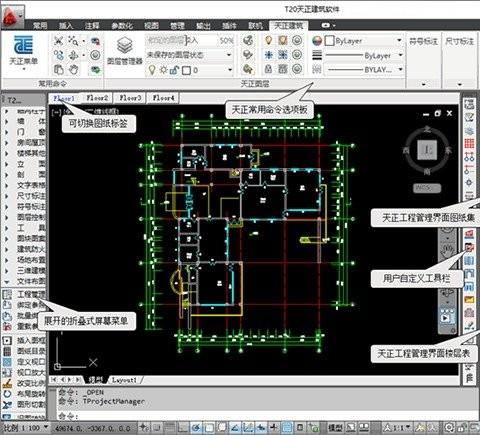Click the lineweight icon beside ByLayer
This screenshot has height=435, width=480.
pyautogui.click(x=317, y=55)
